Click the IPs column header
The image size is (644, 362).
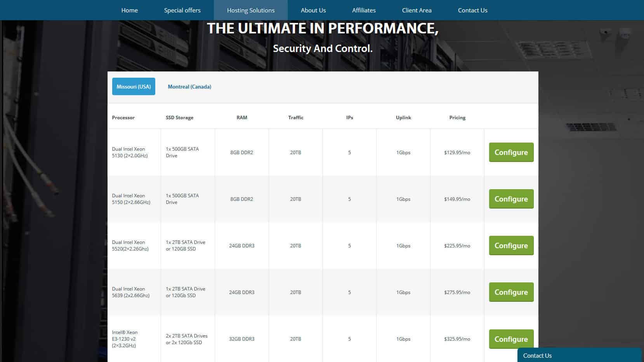350,118
